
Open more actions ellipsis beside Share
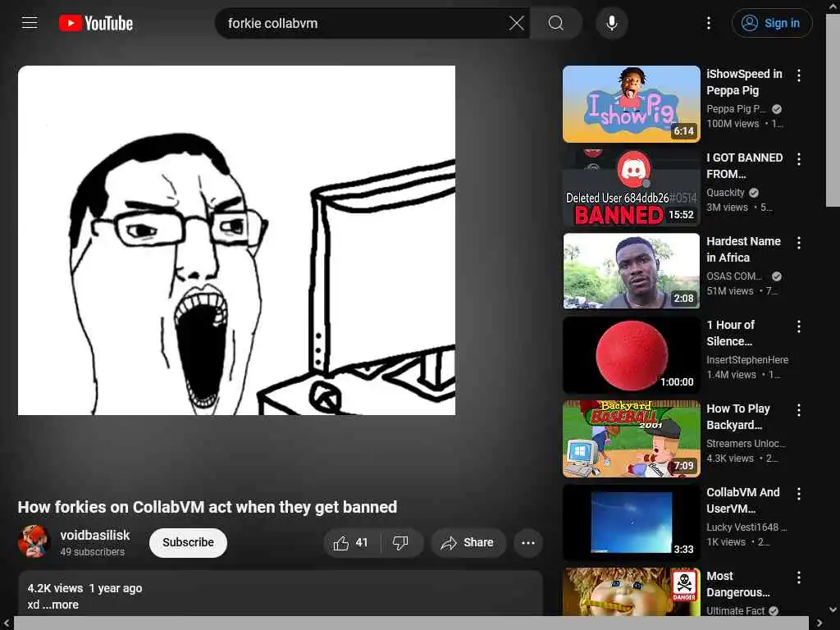528,543
